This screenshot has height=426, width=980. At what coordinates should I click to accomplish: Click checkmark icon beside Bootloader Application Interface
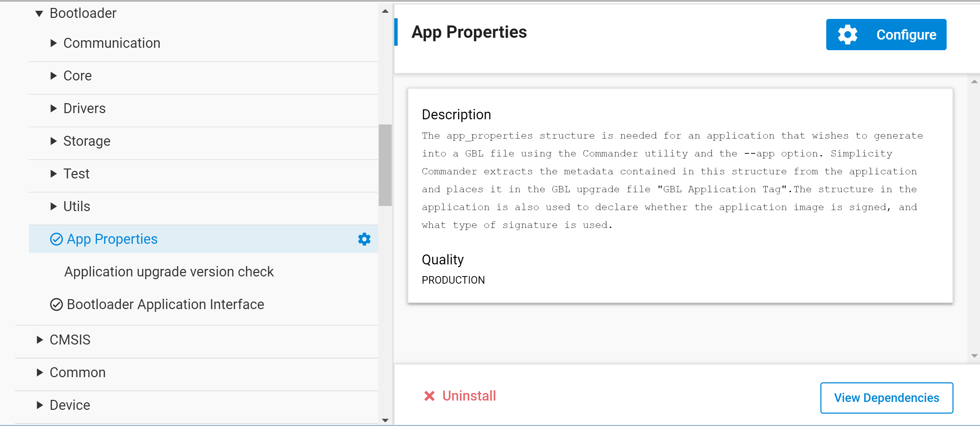pyautogui.click(x=56, y=304)
